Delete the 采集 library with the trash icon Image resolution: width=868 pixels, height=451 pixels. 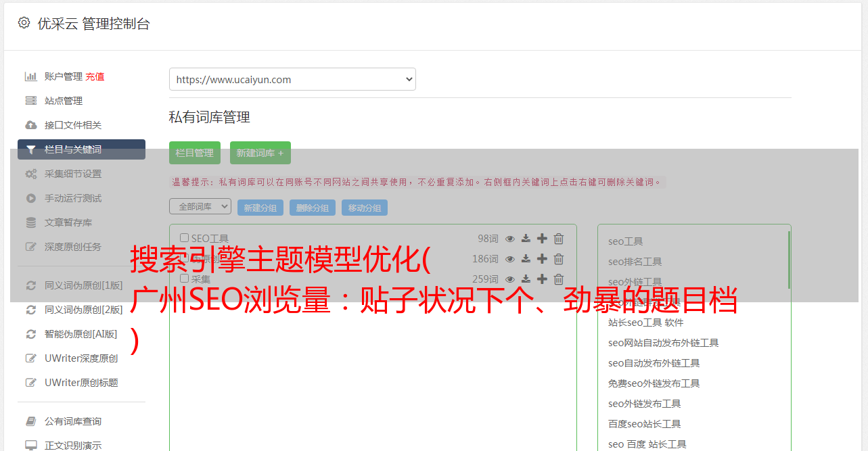coord(559,279)
